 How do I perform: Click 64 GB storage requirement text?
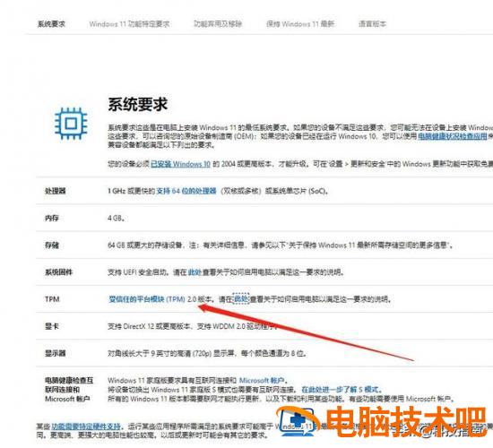click(281, 245)
